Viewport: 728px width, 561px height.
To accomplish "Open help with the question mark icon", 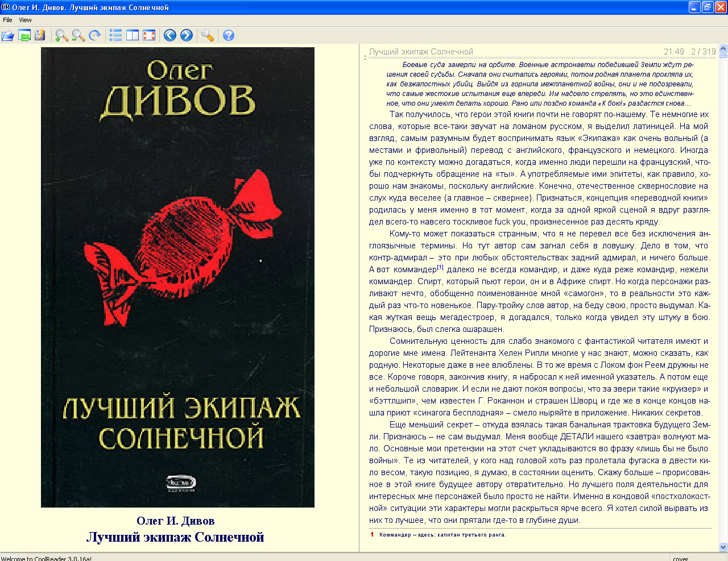I will click(229, 35).
